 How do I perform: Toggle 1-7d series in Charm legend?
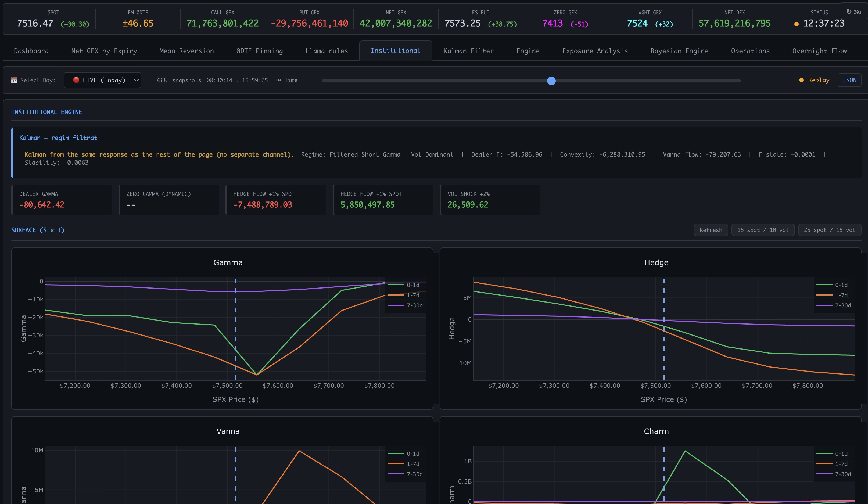tap(832, 464)
